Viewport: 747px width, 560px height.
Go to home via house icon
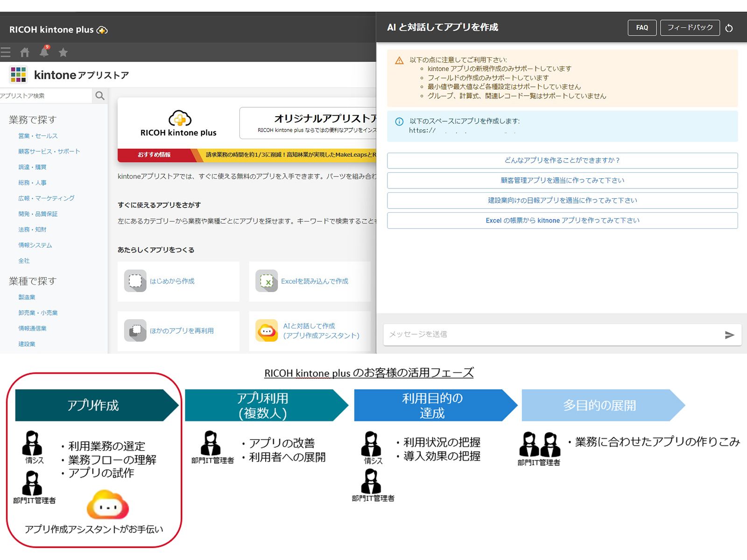25,52
